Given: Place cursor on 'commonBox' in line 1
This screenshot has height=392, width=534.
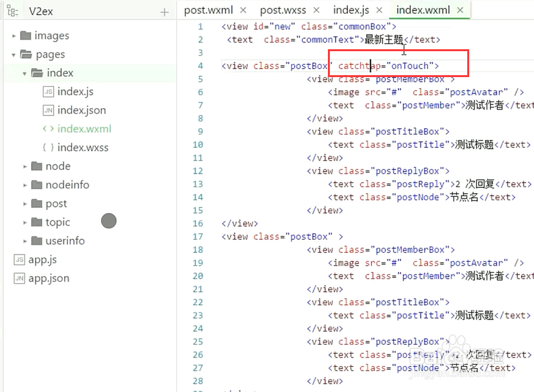Looking at the screenshot, I should (362, 27).
